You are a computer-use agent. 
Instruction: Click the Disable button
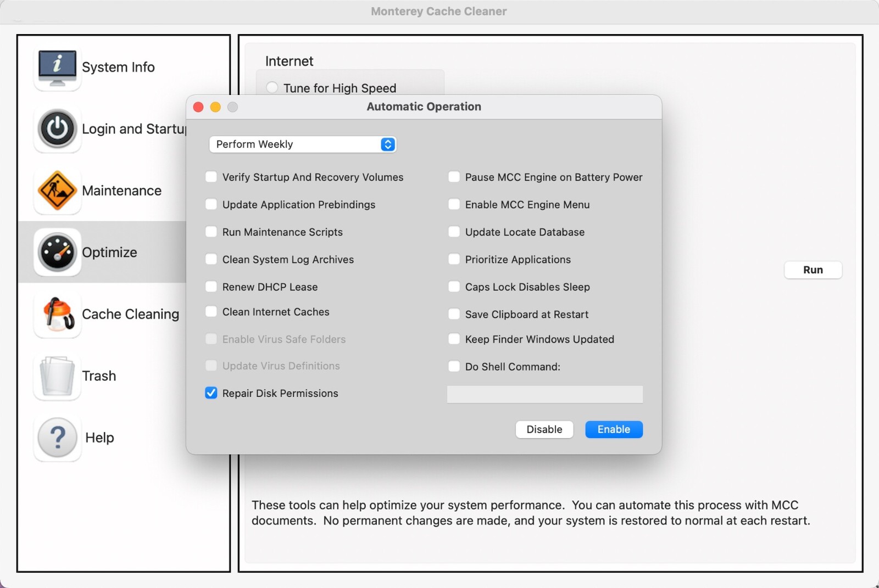pos(544,429)
